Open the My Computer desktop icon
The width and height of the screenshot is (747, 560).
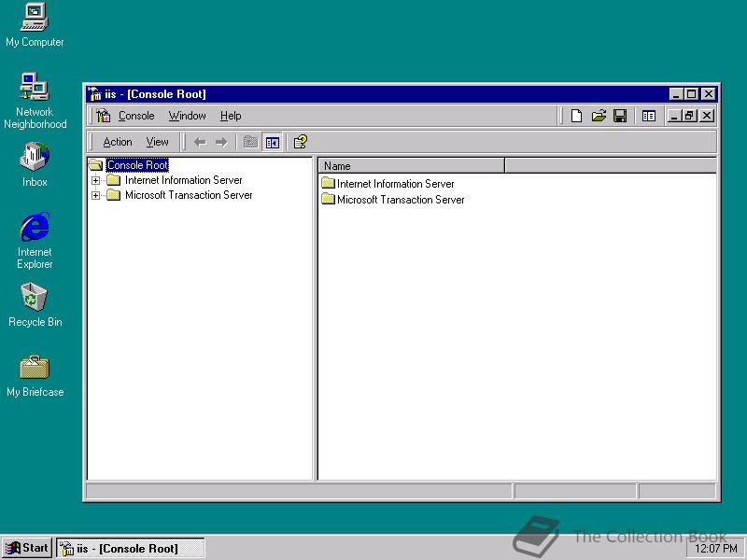point(35,25)
